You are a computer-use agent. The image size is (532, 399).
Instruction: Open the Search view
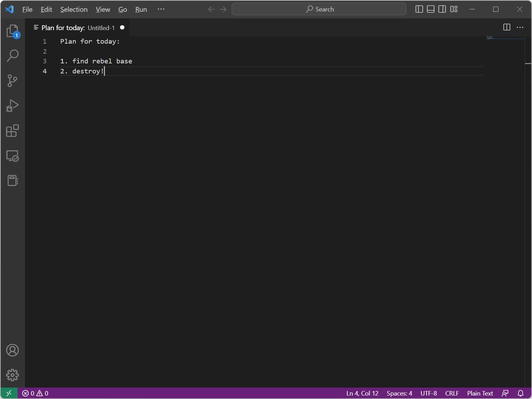(x=12, y=56)
